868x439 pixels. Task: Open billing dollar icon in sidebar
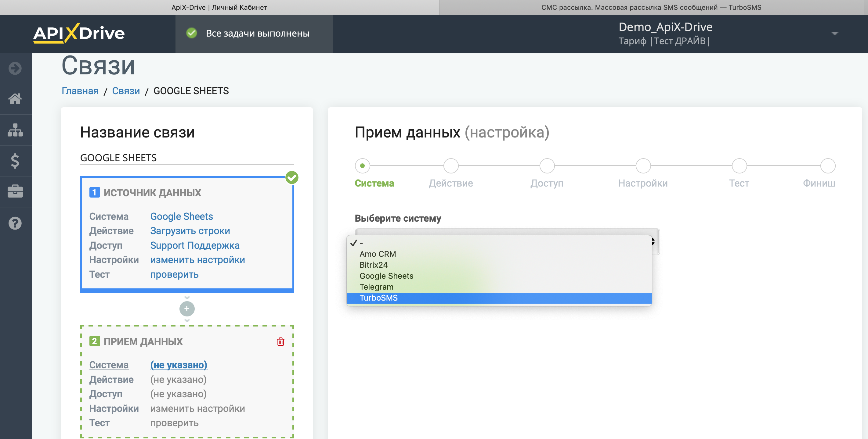[15, 161]
